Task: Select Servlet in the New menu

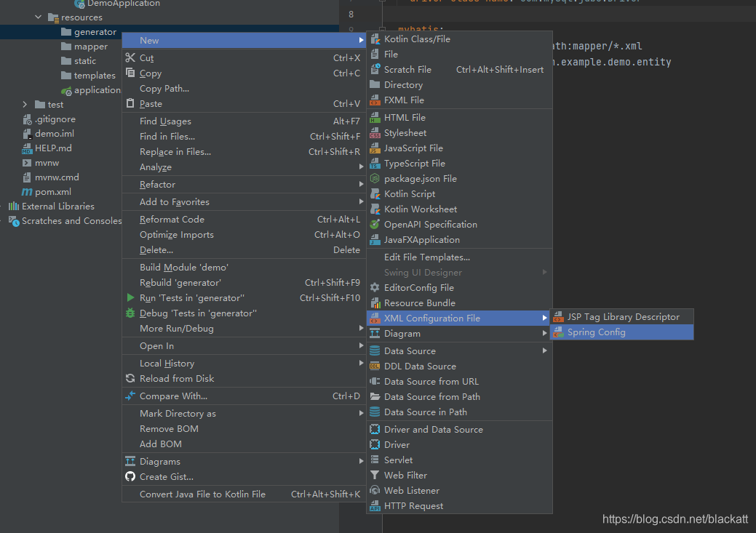Action: 459,460
